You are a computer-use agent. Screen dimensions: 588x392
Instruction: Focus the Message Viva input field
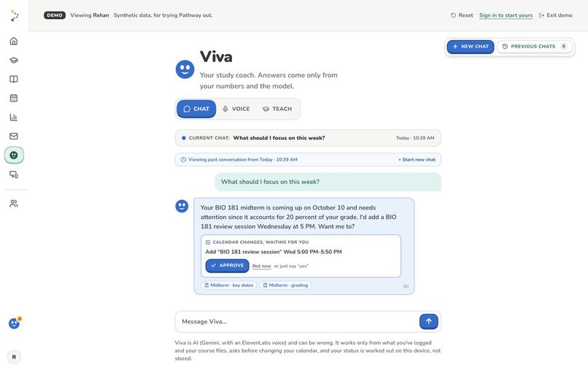297,321
